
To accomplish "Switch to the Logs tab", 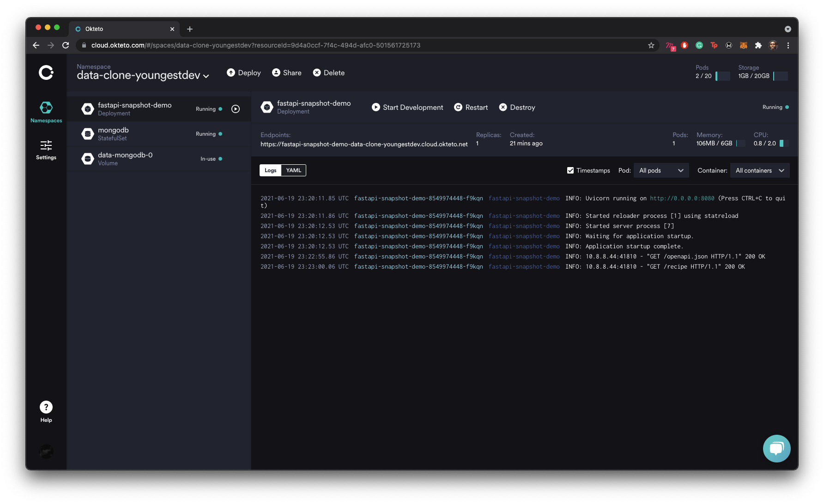I will (271, 170).
